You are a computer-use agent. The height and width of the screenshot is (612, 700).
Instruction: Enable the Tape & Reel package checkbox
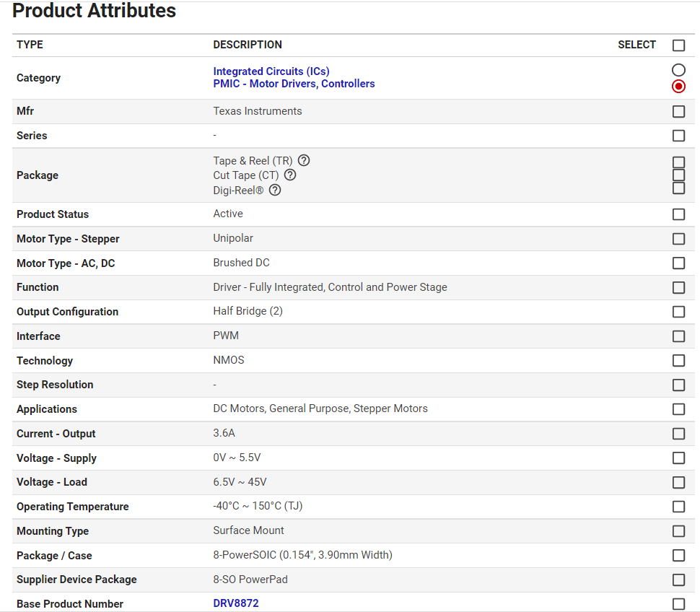678,162
